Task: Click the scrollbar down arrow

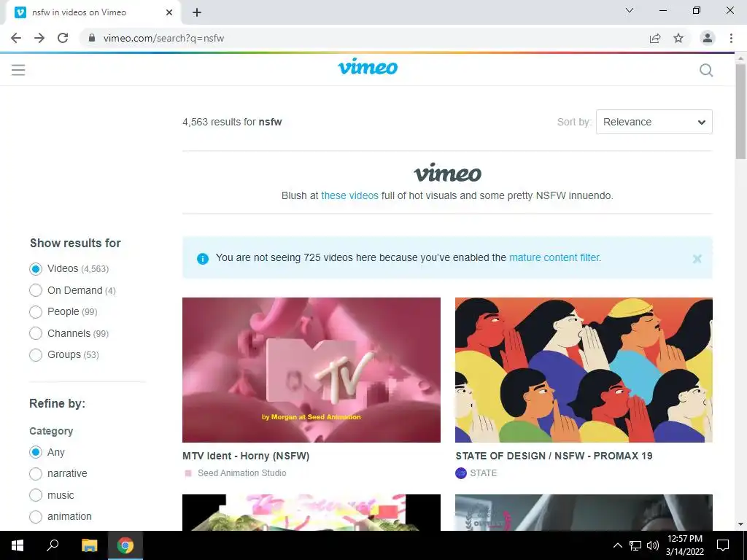Action: (741, 524)
